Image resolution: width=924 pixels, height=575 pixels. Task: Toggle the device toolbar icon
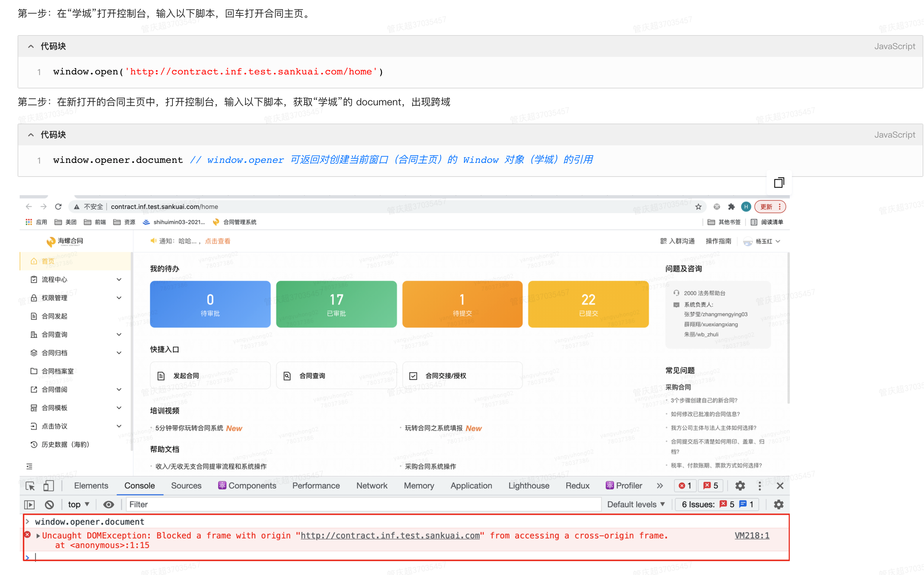pyautogui.click(x=48, y=485)
